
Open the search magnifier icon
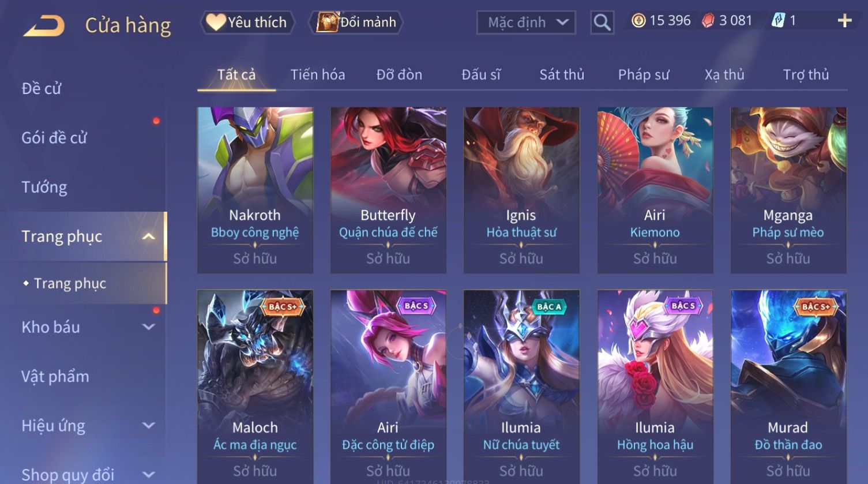(x=602, y=22)
